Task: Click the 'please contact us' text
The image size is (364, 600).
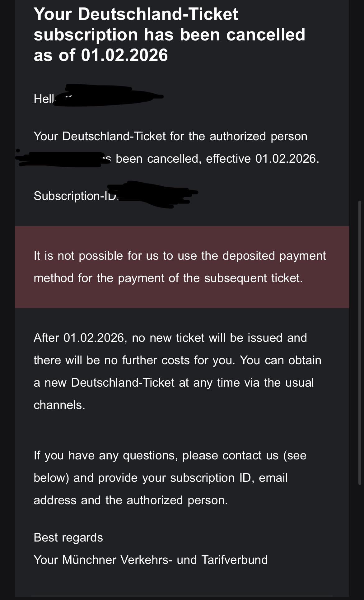Action: tap(230, 455)
